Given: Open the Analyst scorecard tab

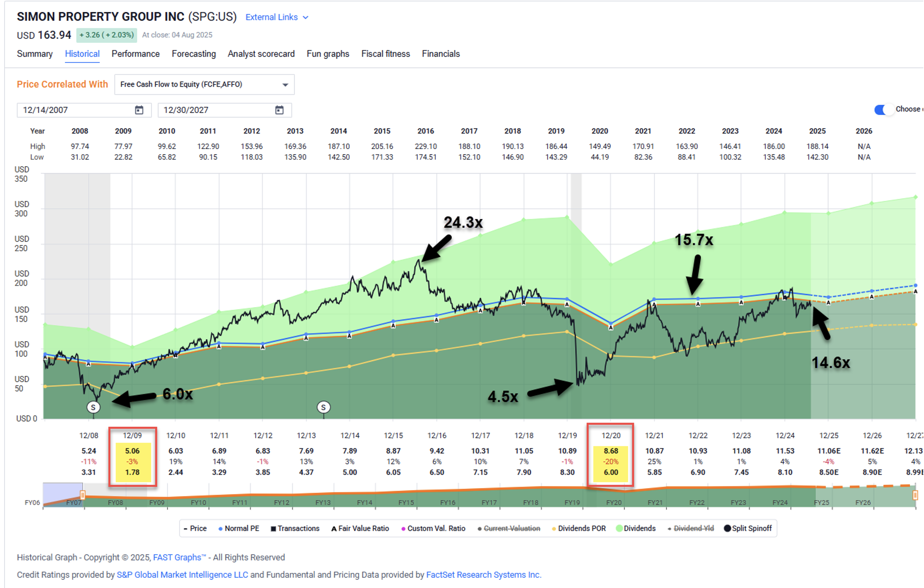Looking at the screenshot, I should [261, 54].
